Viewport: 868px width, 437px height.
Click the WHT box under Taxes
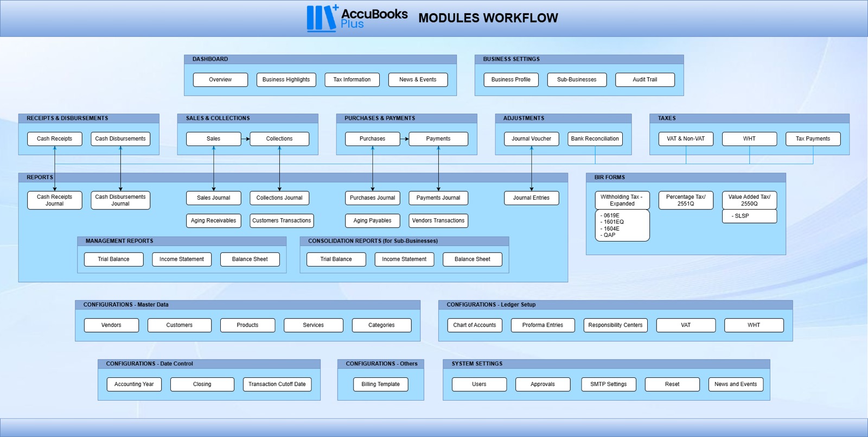(x=749, y=139)
